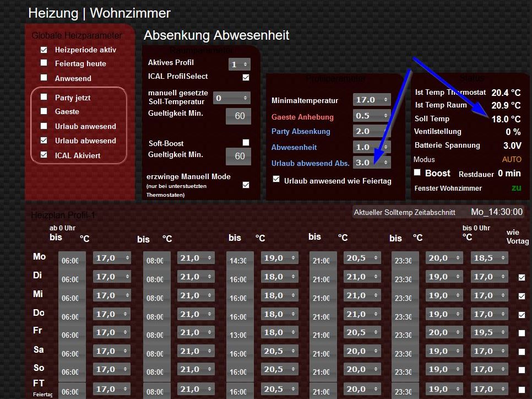Change So 17,0 temperature after 06:00
Viewport: 532px width, 399px height.
click(x=112, y=369)
